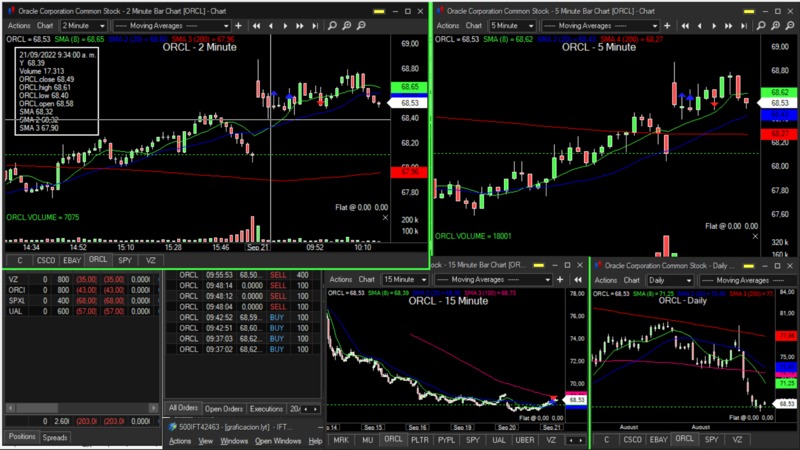The image size is (800, 450).
Task: Open Actions menu in 5 Minute chart
Action: click(449, 25)
